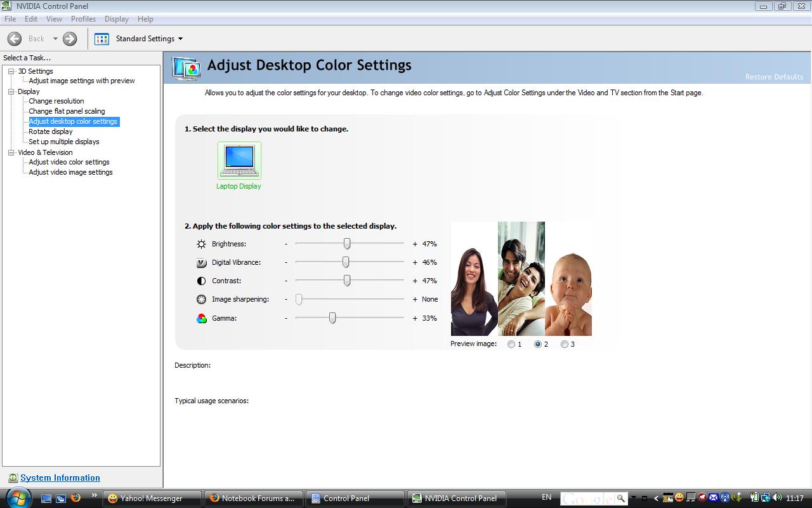The height and width of the screenshot is (508, 812).
Task: Click the network connection tray icon
Action: [766, 498]
